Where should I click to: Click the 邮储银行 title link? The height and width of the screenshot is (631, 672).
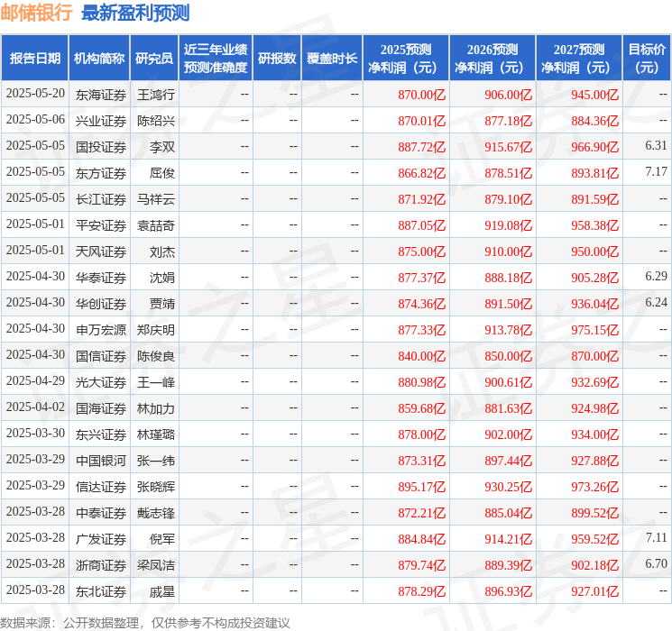36,13
